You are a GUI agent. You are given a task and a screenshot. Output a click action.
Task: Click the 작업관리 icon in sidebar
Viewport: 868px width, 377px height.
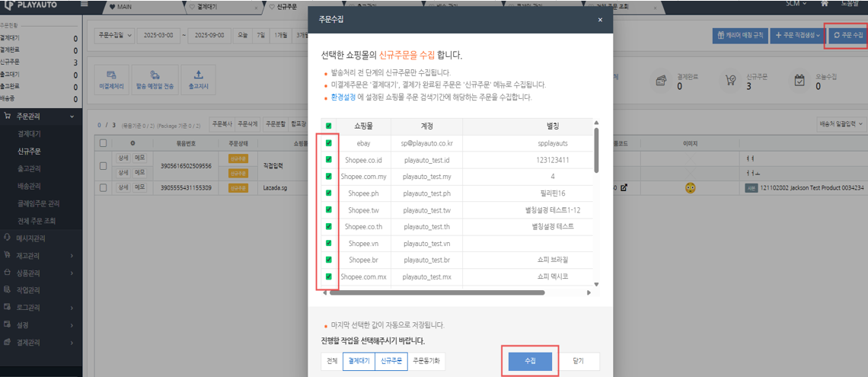pos(7,289)
